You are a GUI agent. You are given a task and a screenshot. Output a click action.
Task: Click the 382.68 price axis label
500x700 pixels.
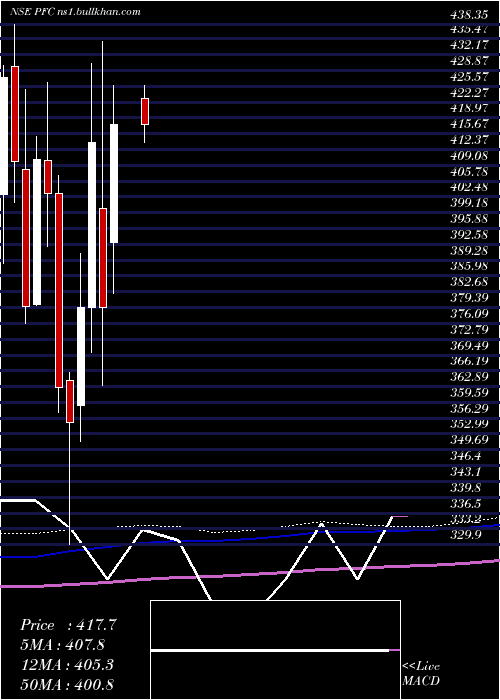coord(471,282)
